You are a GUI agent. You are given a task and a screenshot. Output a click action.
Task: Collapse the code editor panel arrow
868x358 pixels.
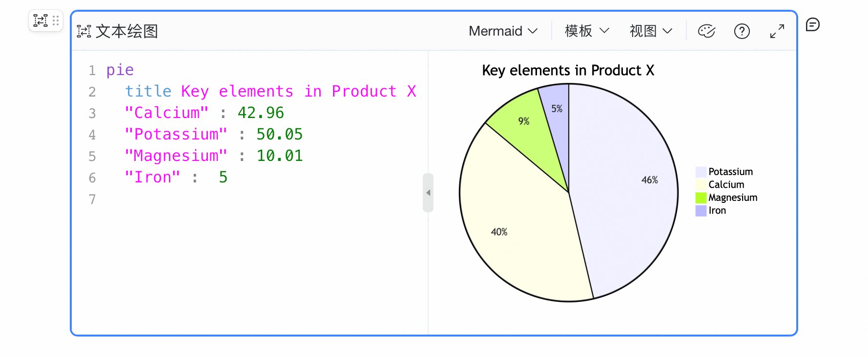428,193
